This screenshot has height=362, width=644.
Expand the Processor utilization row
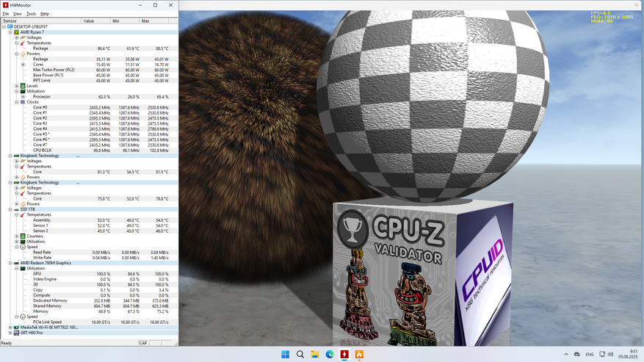[x=23, y=97]
